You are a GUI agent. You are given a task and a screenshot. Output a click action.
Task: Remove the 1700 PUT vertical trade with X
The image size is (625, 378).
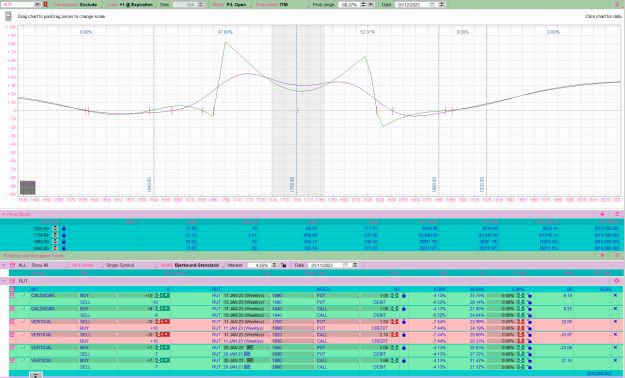tap(615, 322)
